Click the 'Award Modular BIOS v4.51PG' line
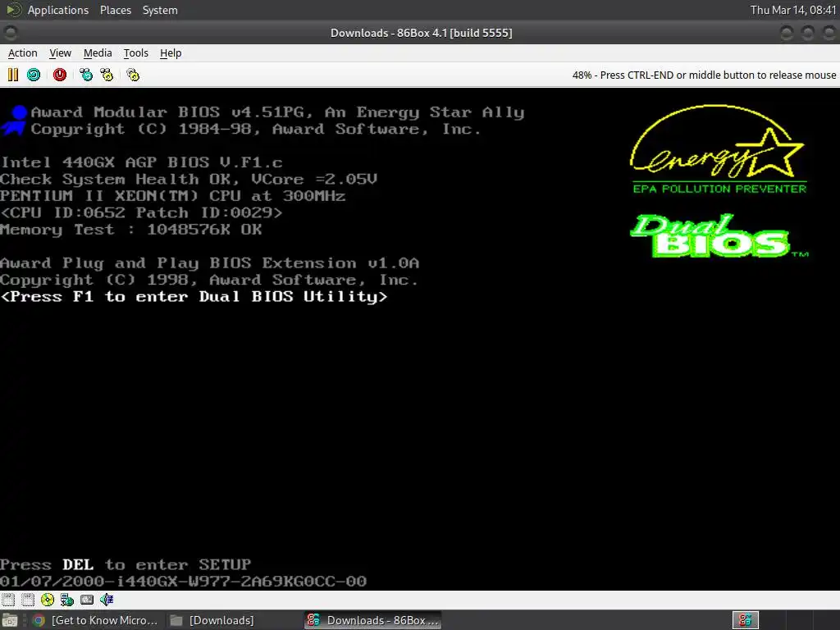Image resolution: width=840 pixels, height=630 pixels. pos(277,112)
